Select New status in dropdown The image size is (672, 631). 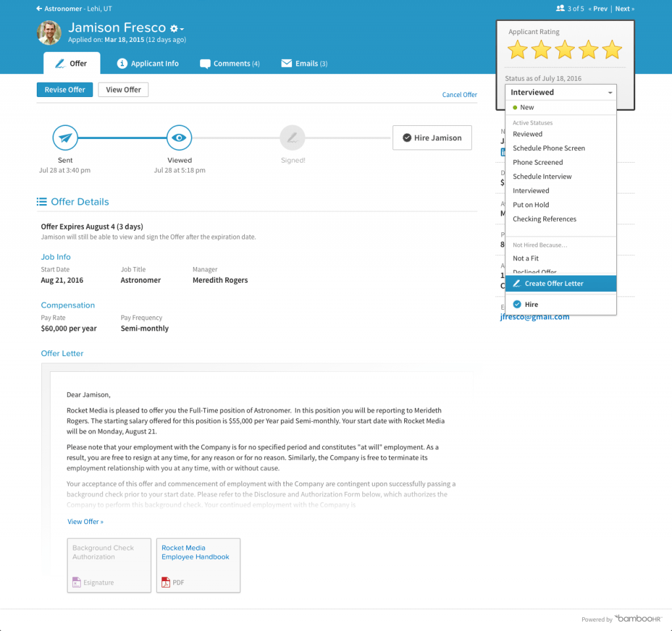[x=560, y=108]
